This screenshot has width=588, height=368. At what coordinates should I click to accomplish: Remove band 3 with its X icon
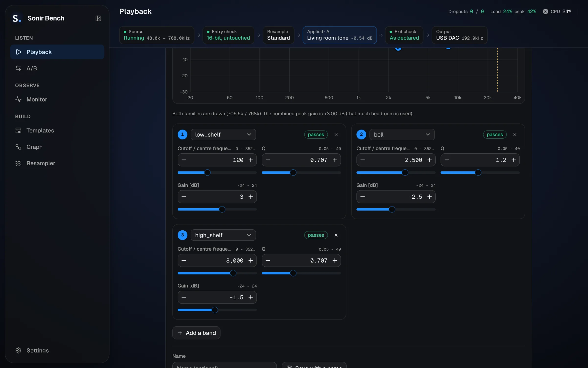336,235
